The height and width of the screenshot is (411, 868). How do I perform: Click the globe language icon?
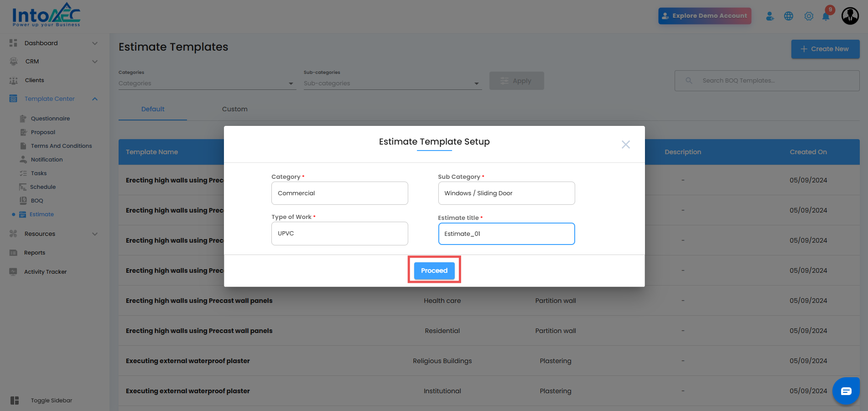(789, 16)
